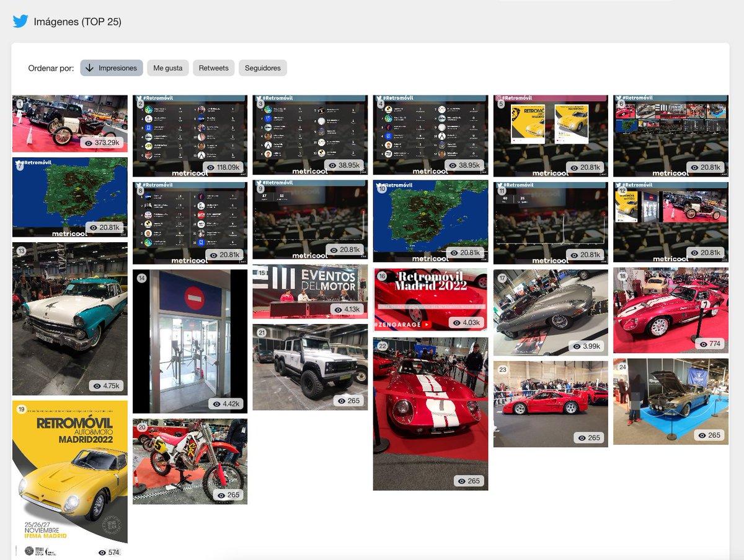Click the 4.03k impressions badge
Screen dimensions: 744x560
(466, 322)
